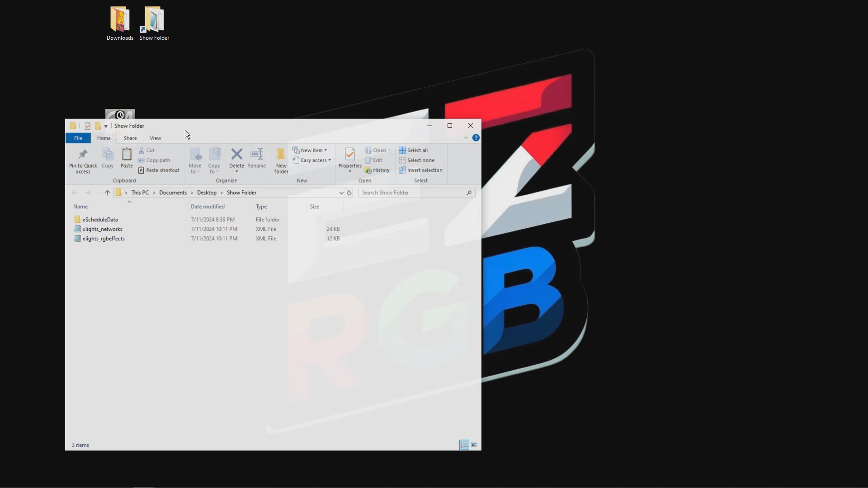868x488 pixels.
Task: Click Select none
Action: 417,160
